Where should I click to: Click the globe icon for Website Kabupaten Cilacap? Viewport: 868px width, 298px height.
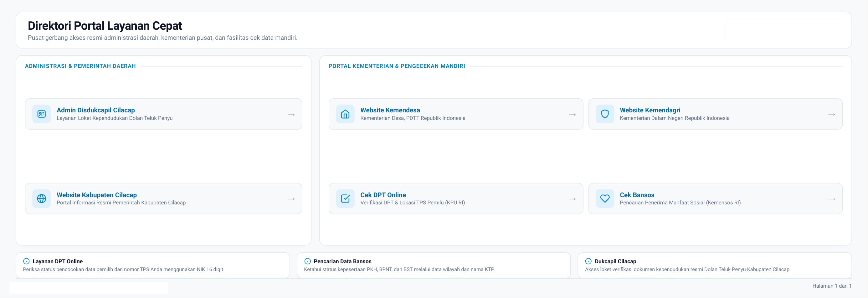[41, 198]
